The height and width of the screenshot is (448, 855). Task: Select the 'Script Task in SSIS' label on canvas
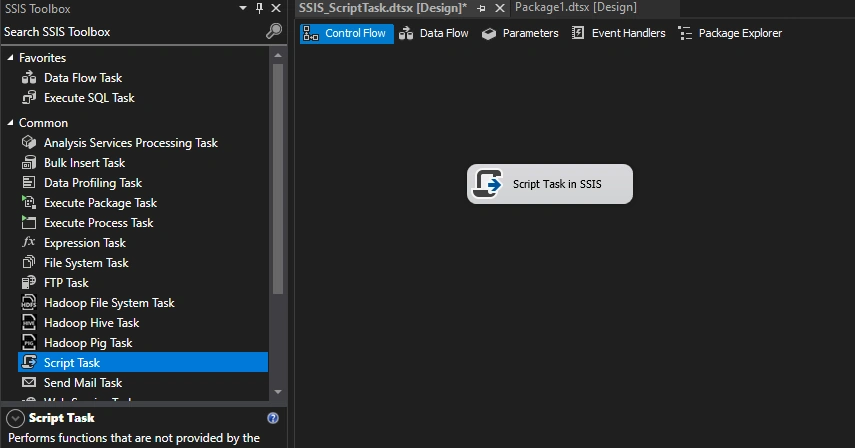pyautogui.click(x=557, y=184)
